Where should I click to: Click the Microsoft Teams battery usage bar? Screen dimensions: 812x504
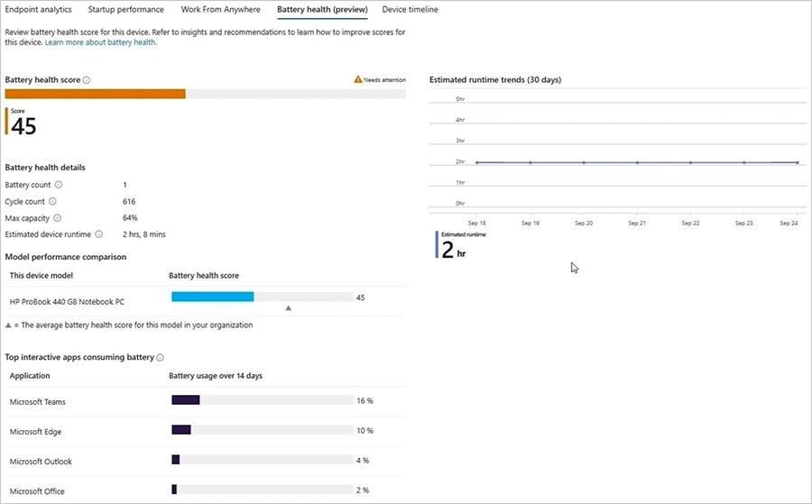pos(185,400)
